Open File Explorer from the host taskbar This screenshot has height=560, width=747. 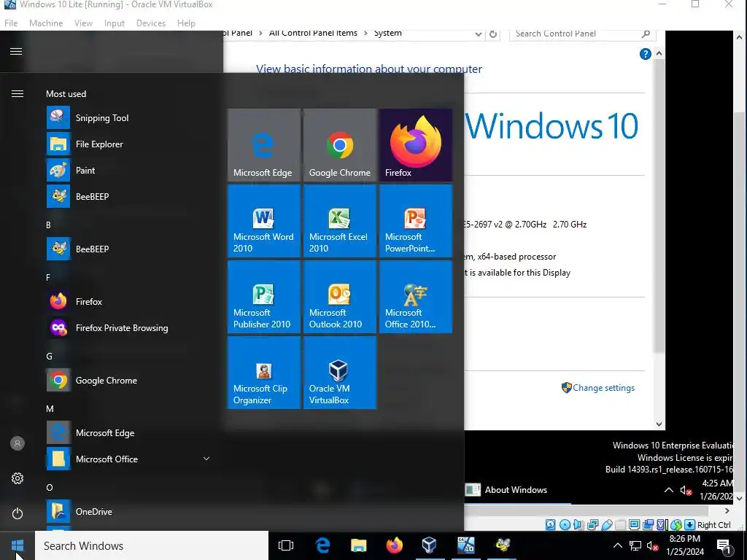[x=358, y=545]
